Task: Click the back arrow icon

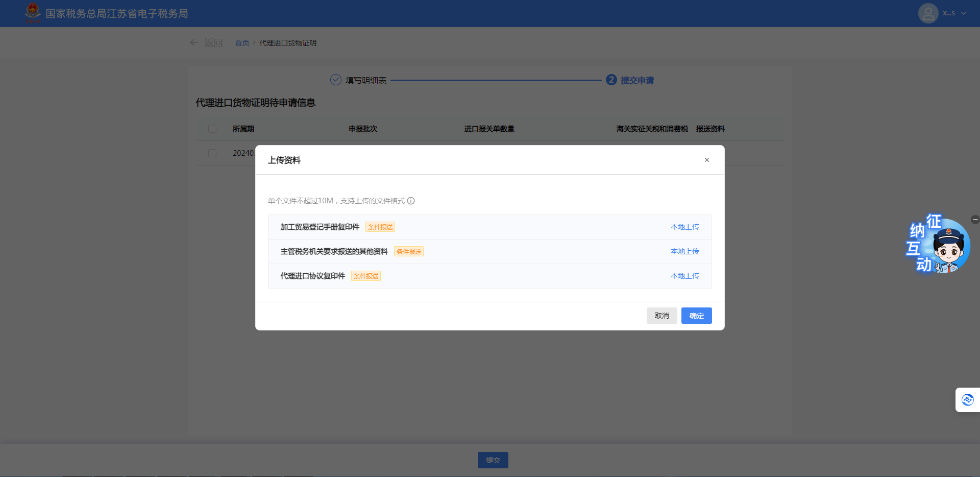Action: click(194, 43)
